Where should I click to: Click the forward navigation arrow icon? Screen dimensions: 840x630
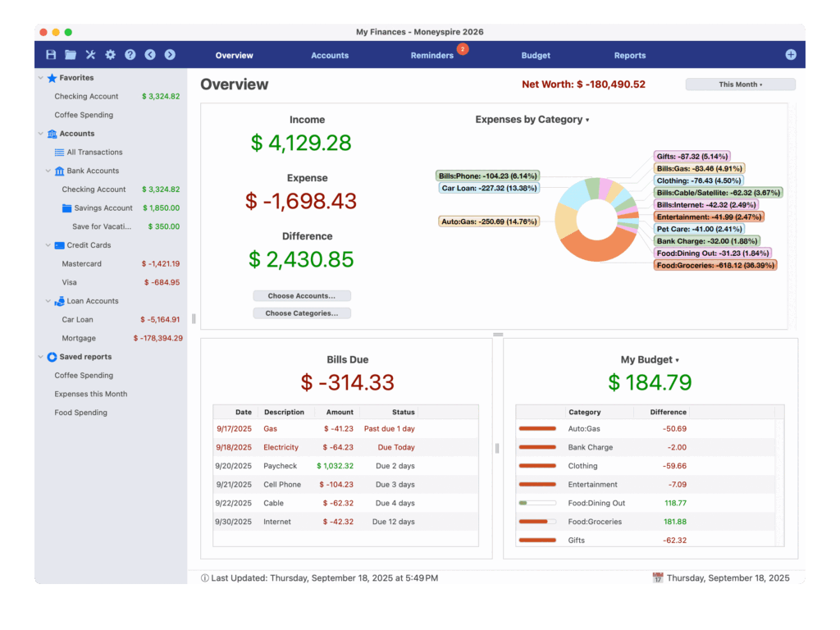pos(170,54)
